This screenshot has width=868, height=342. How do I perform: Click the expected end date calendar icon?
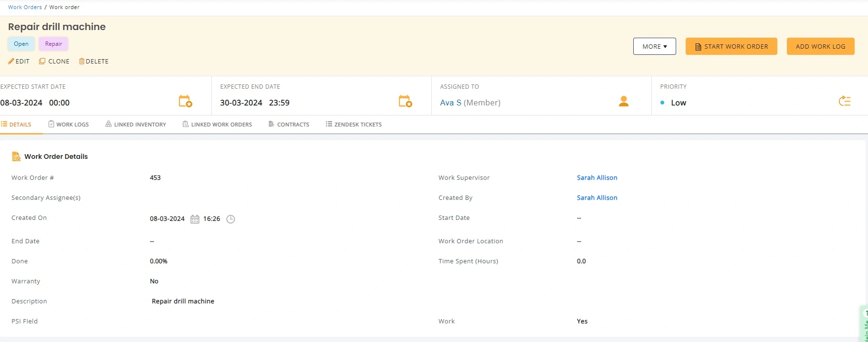(405, 101)
